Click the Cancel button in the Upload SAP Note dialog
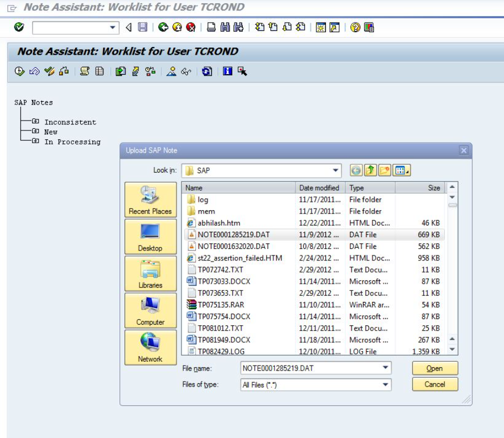The height and width of the screenshot is (438, 504). click(435, 384)
